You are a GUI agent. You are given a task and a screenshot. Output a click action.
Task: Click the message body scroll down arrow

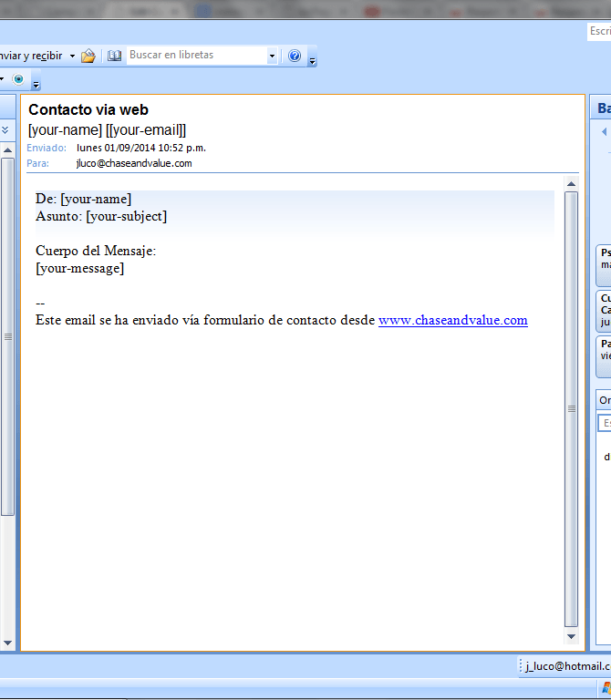tap(571, 636)
